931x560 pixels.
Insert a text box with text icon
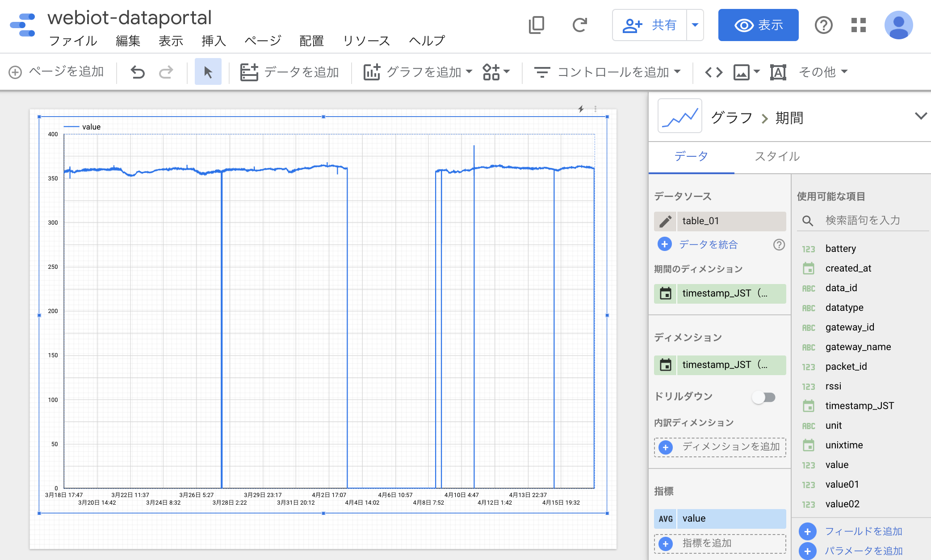tap(778, 72)
